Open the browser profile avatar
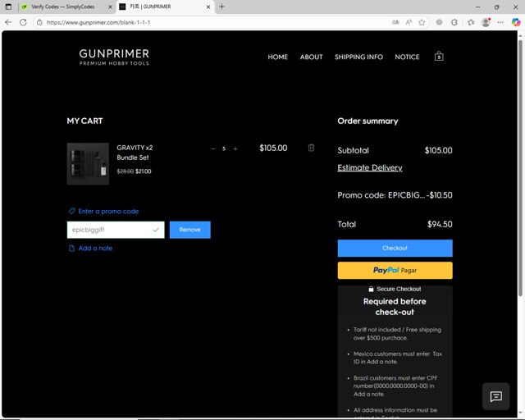This screenshot has width=525, height=420. 486,22
